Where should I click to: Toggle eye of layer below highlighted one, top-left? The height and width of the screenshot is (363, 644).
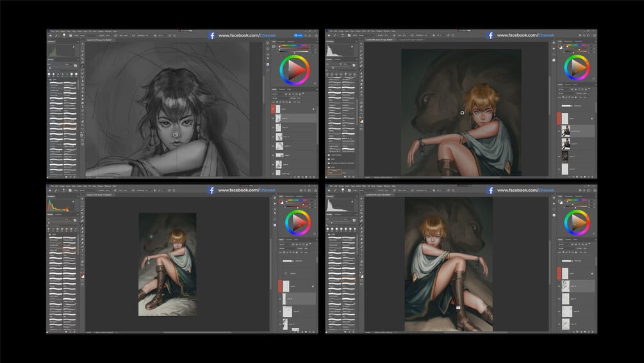tap(273, 128)
